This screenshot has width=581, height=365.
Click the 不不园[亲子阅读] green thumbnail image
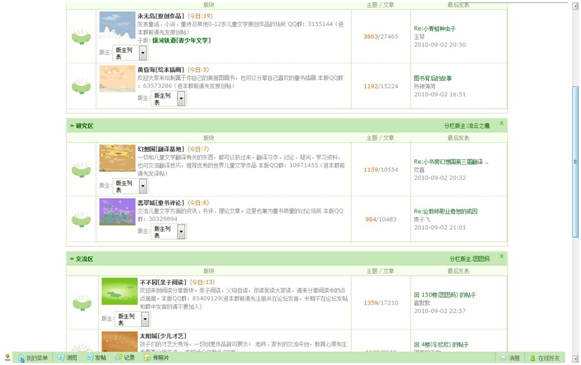tap(119, 291)
